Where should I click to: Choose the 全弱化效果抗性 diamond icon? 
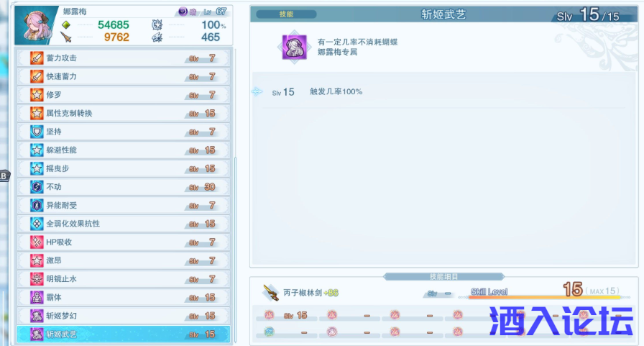pos(37,224)
